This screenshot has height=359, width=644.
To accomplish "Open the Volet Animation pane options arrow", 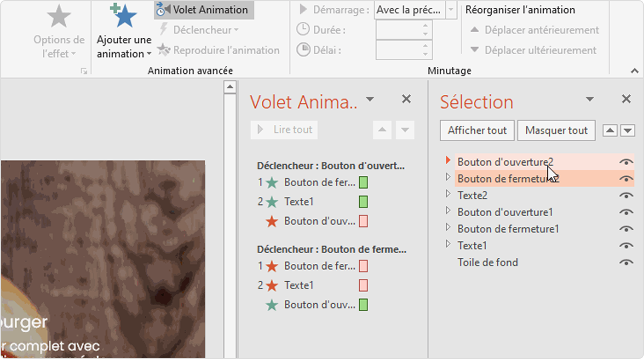I will [x=370, y=99].
